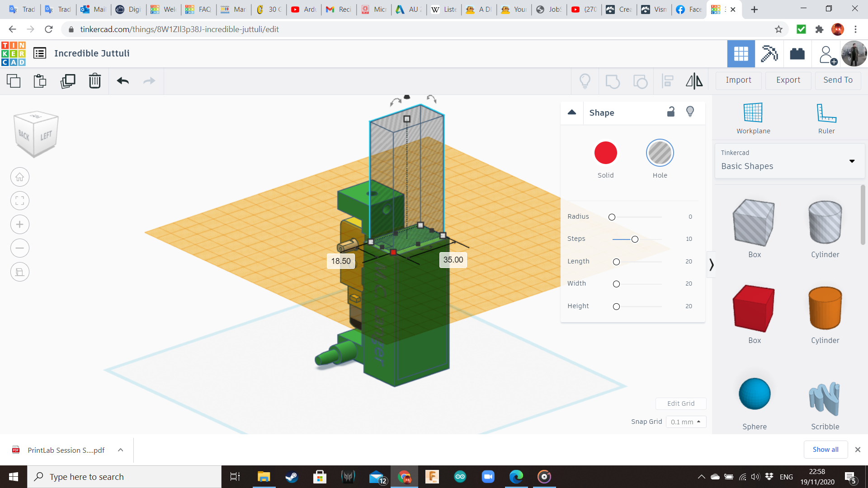
Task: Click the Duplicate and repeat icon
Action: [x=68, y=81]
